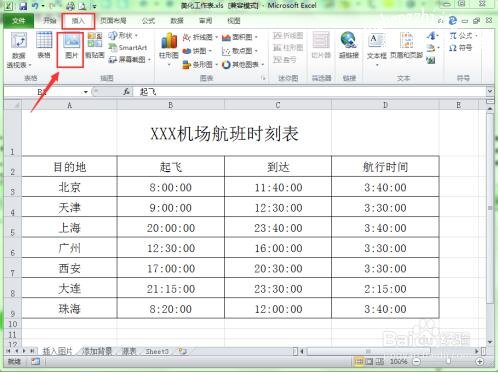Open the File (文件) tab

[19, 21]
